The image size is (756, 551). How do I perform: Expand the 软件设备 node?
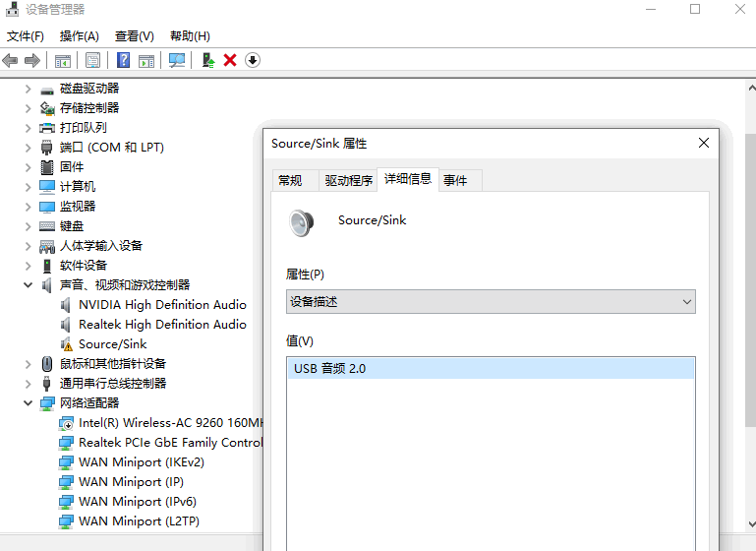(28, 266)
